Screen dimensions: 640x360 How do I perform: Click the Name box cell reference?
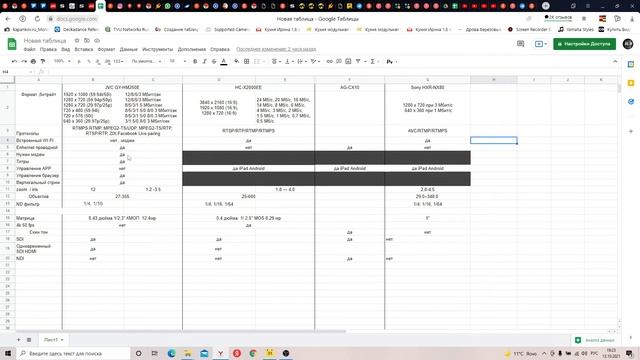[x=16, y=72]
